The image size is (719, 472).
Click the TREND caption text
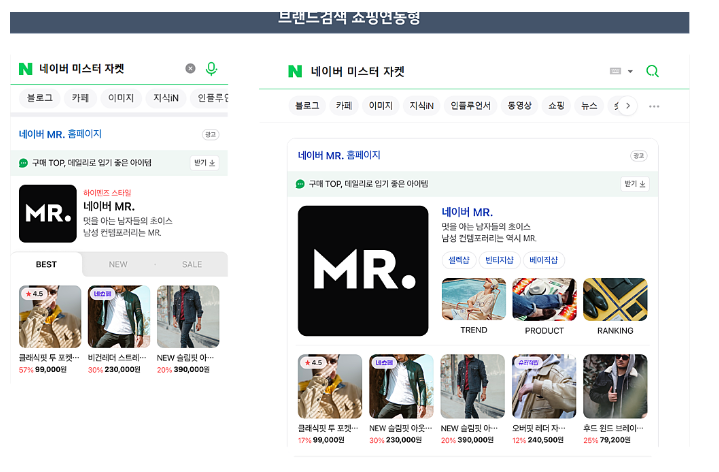point(474,330)
